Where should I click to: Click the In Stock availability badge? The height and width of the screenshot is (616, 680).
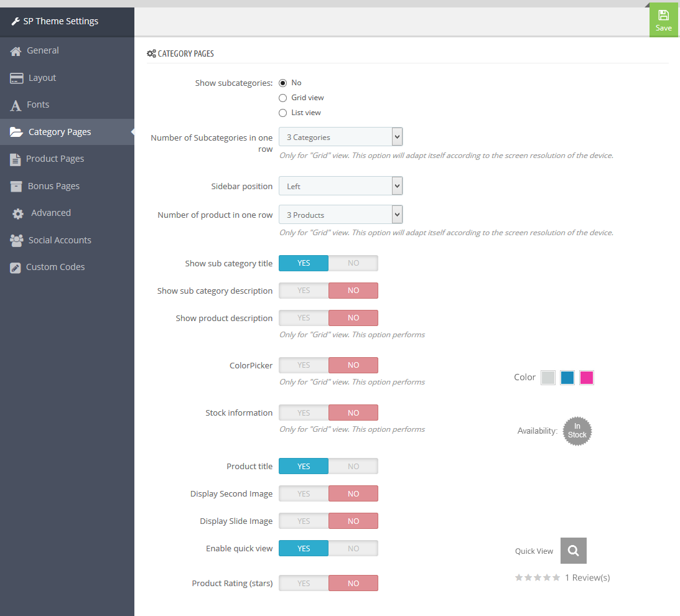(x=577, y=431)
